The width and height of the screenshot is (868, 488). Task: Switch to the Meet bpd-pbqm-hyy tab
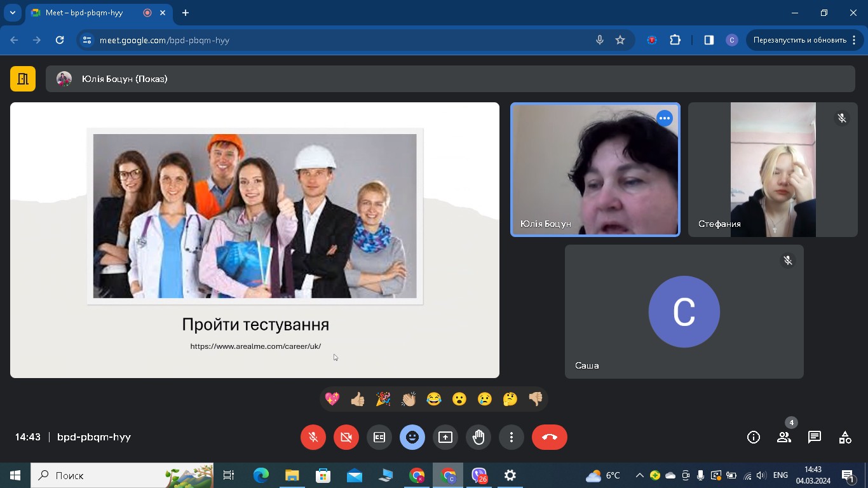85,13
